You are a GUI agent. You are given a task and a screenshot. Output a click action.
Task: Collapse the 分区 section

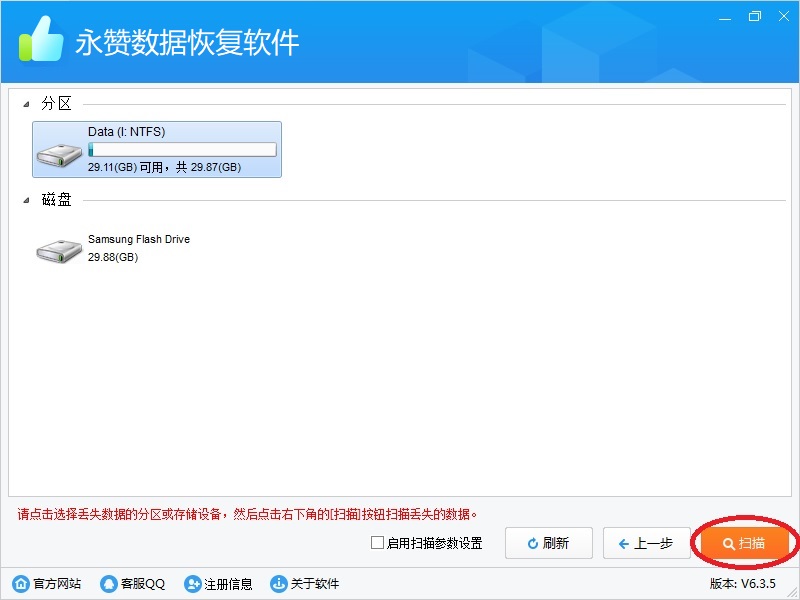(26, 104)
